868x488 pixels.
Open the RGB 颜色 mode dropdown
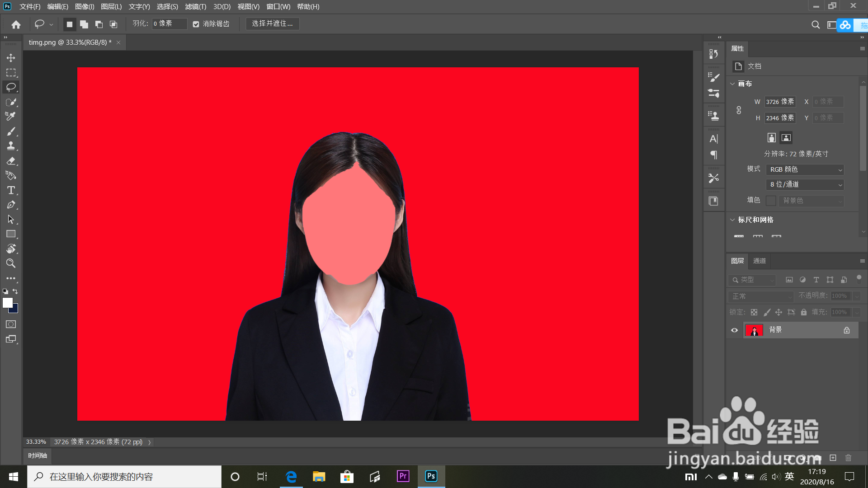[805, 169]
